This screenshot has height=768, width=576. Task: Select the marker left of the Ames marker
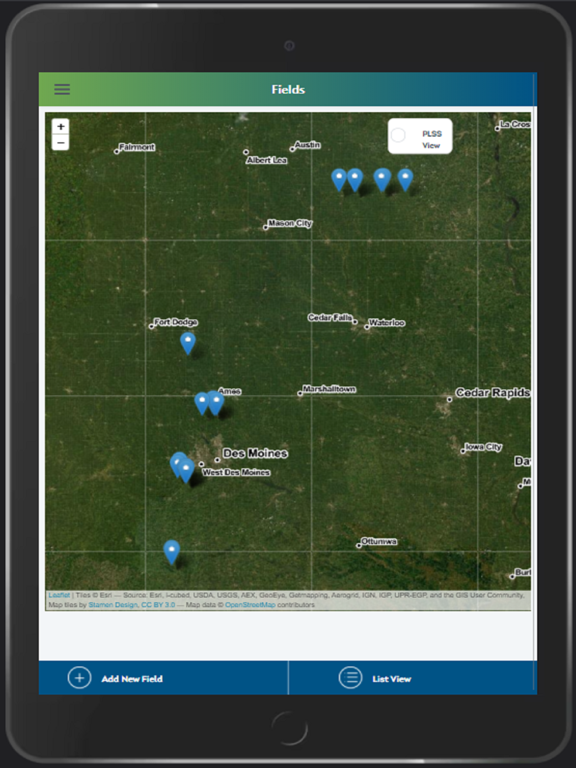(x=201, y=404)
